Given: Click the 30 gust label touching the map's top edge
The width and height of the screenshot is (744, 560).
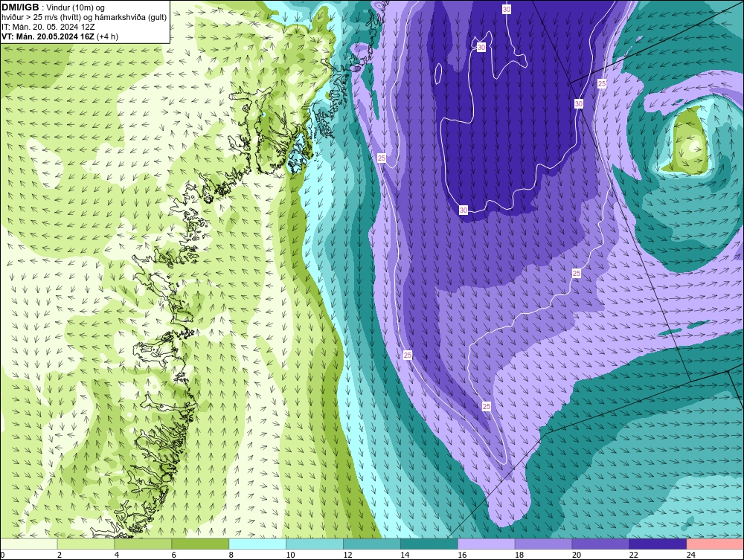Looking at the screenshot, I should [x=507, y=9].
